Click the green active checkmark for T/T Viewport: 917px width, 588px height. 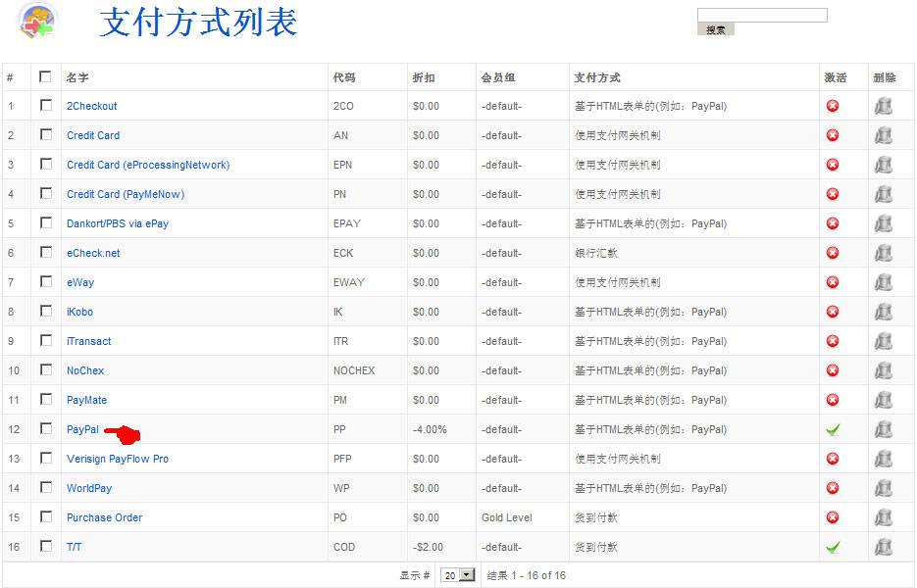[x=833, y=547]
